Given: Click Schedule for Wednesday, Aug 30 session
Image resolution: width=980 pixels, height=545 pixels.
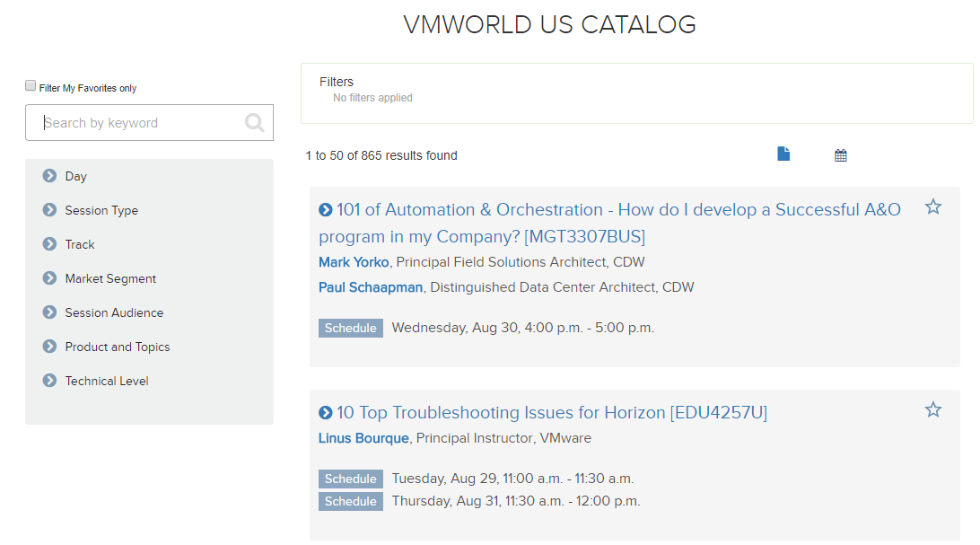Looking at the screenshot, I should pos(351,329).
